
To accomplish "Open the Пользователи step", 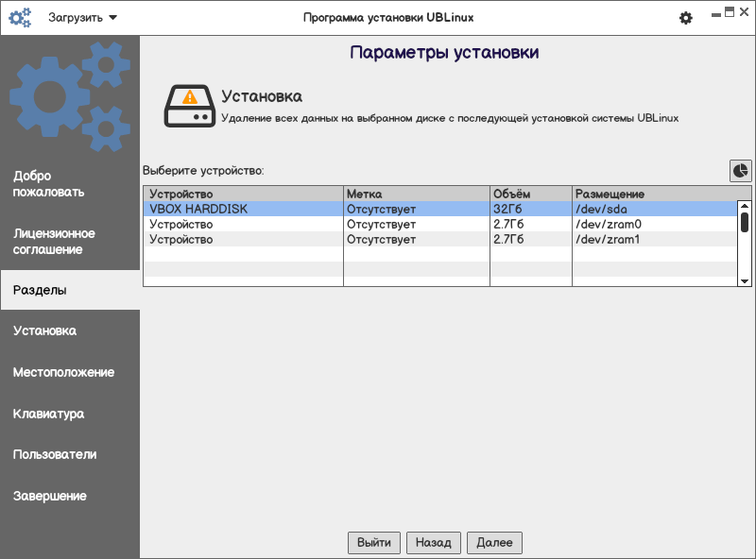I will (x=70, y=454).
